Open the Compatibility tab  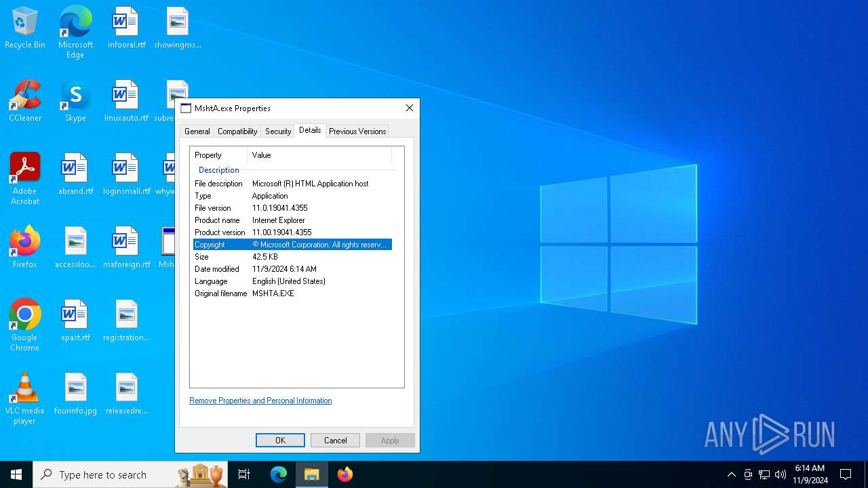[237, 131]
